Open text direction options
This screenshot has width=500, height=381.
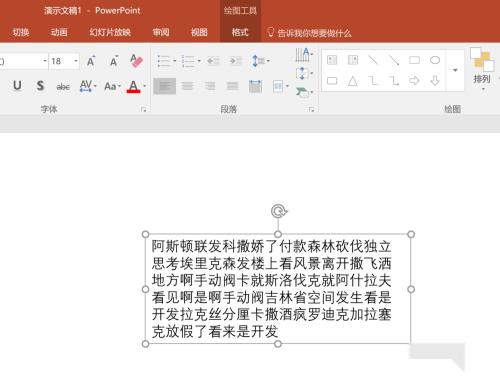coord(304,54)
